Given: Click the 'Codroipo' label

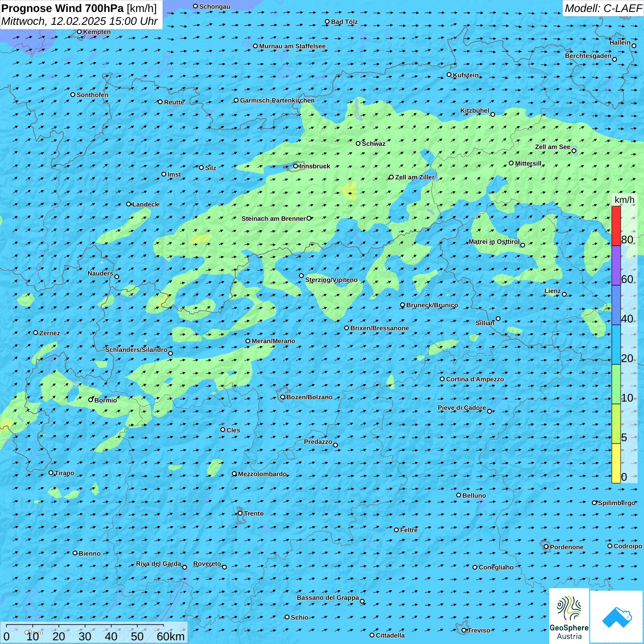Looking at the screenshot, I should pos(628,546).
